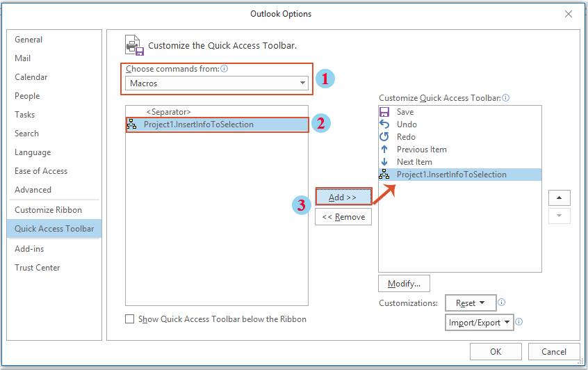Select Quick Access Toolbar category
This screenshot has width=588, height=370.
(x=54, y=229)
